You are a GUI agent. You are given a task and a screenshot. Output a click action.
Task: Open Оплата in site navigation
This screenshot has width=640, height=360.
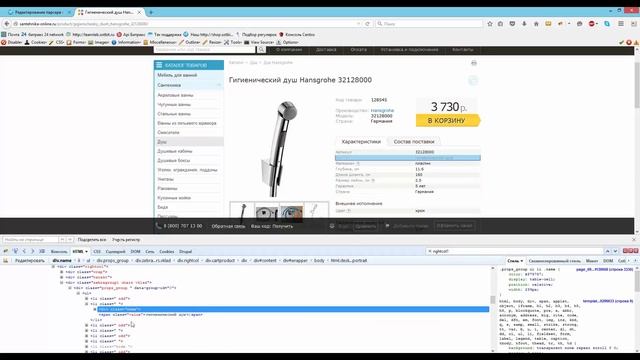(358, 49)
